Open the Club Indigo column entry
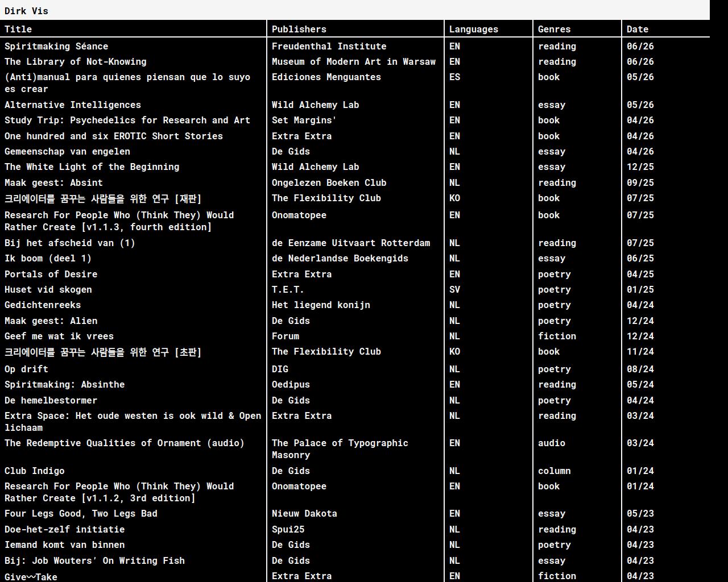 (x=34, y=471)
